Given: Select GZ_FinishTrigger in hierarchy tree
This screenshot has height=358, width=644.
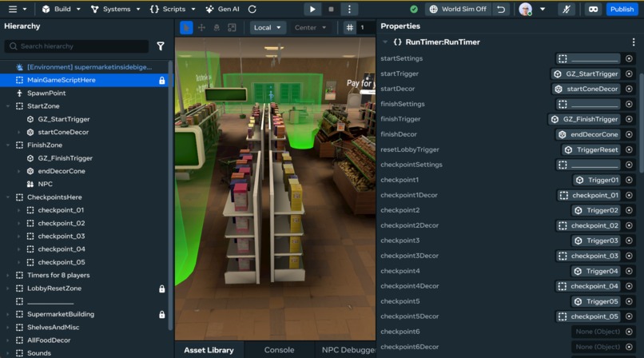Looking at the screenshot, I should pos(65,158).
